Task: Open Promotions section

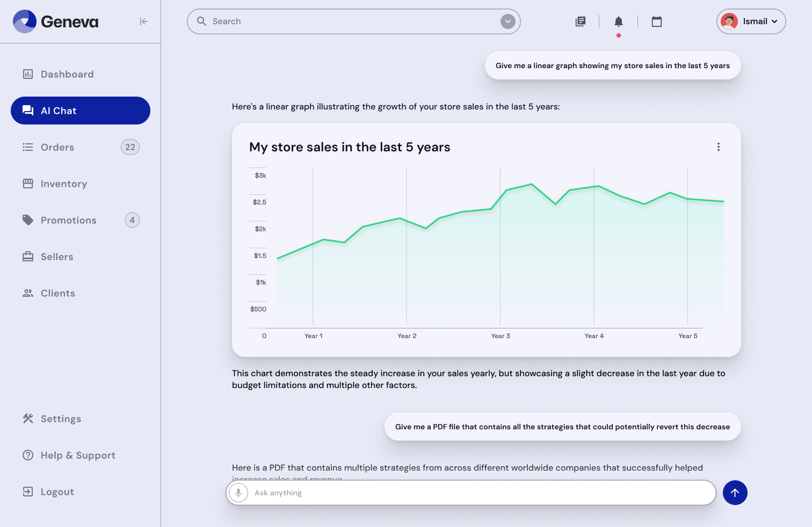Action: click(68, 220)
